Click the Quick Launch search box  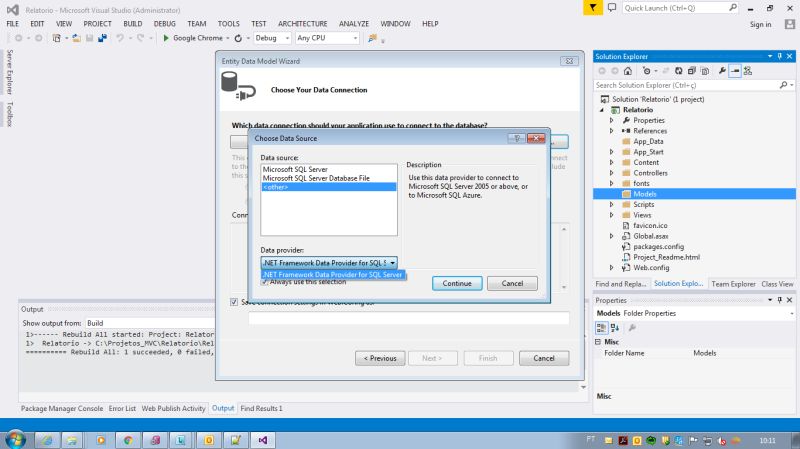675,8
